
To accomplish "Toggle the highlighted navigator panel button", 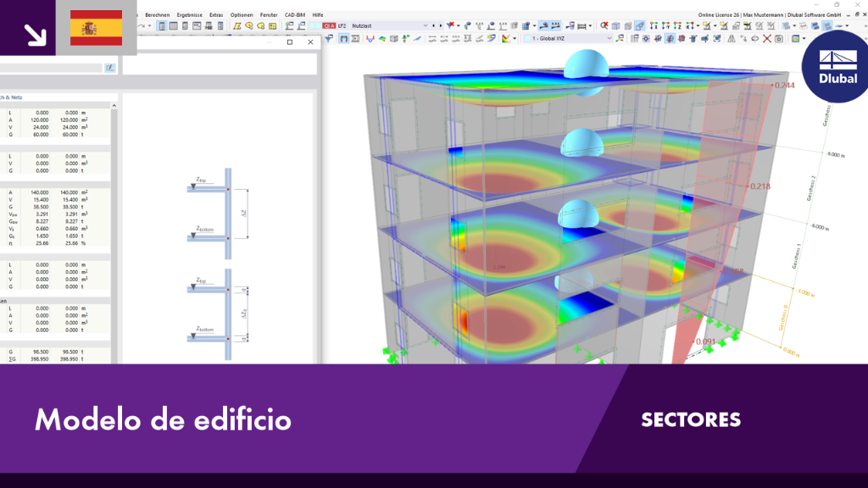I will [162, 26].
